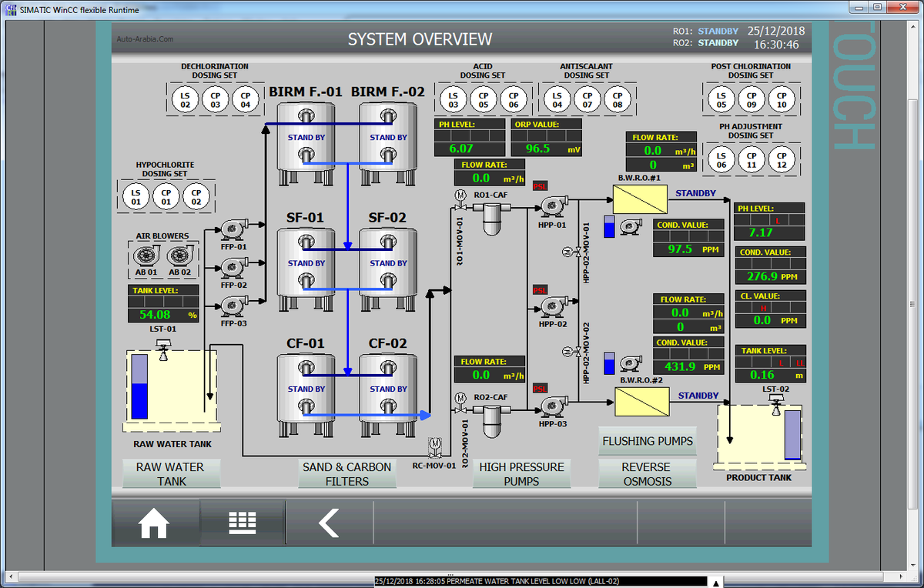The image size is (924, 588).
Task: Select CP 12 pH adjustment pump
Action: 782,159
